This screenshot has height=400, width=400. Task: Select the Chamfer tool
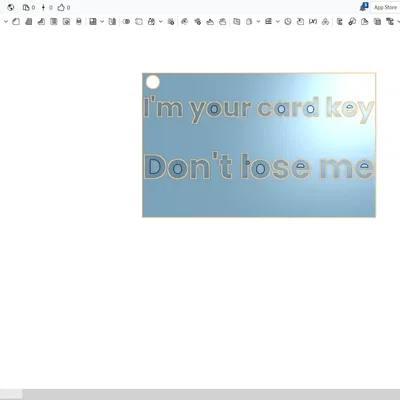click(x=29, y=22)
